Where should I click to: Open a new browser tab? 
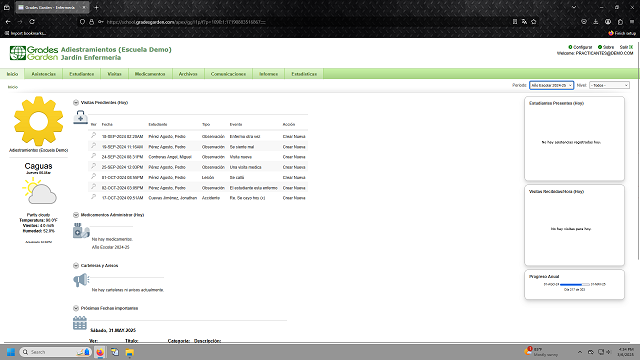coord(96,7)
